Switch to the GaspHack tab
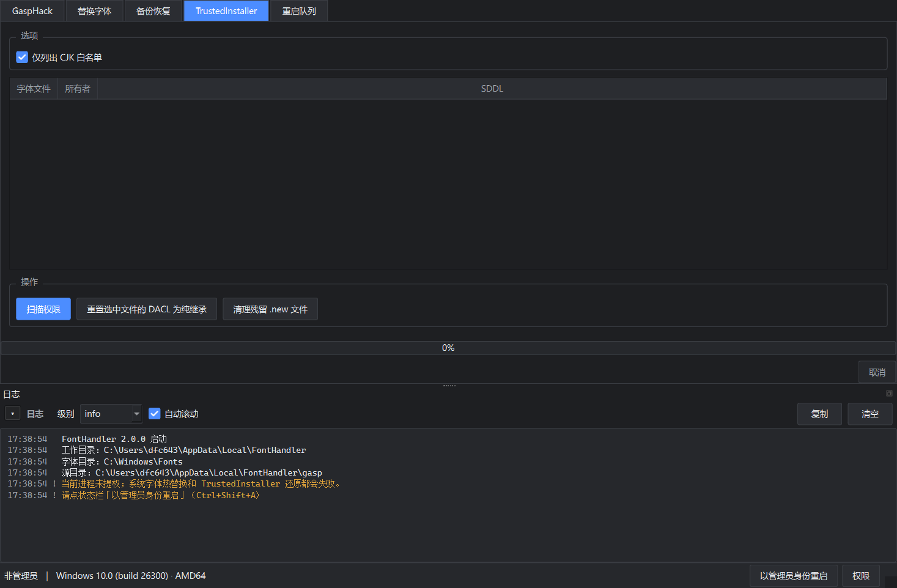897x588 pixels. [x=32, y=11]
